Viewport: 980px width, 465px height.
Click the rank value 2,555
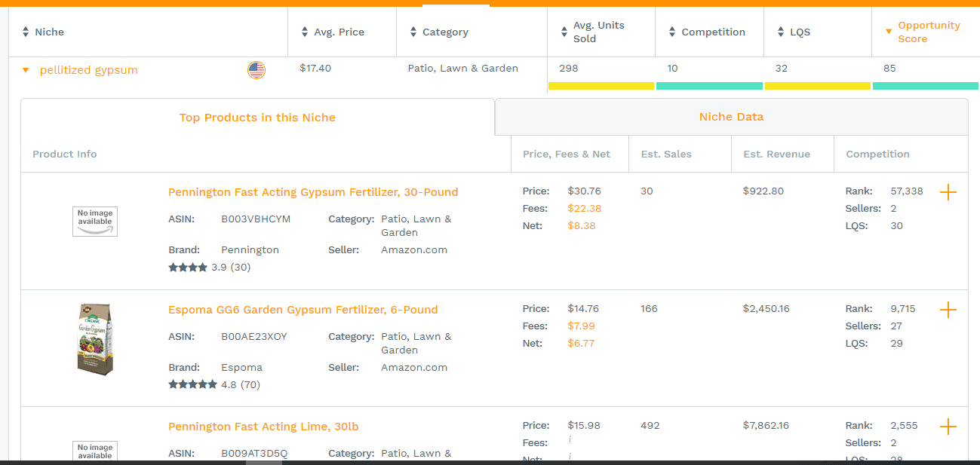tap(905, 426)
